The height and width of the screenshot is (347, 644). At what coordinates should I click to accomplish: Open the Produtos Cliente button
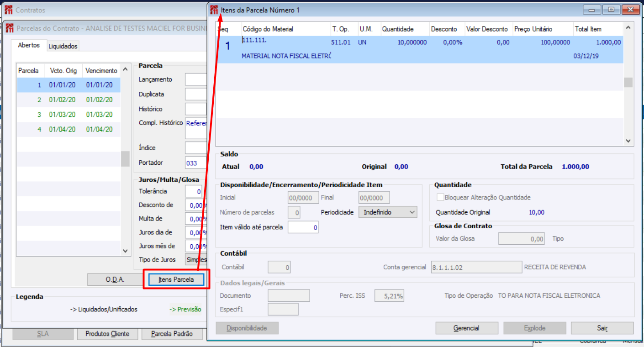point(107,334)
